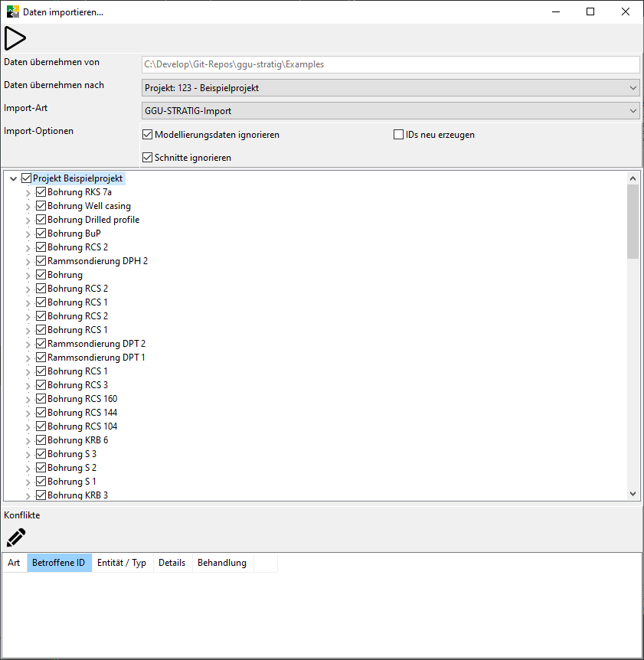Uncheck Modellierungsdaten ignorieren option
644x660 pixels.
tap(148, 135)
